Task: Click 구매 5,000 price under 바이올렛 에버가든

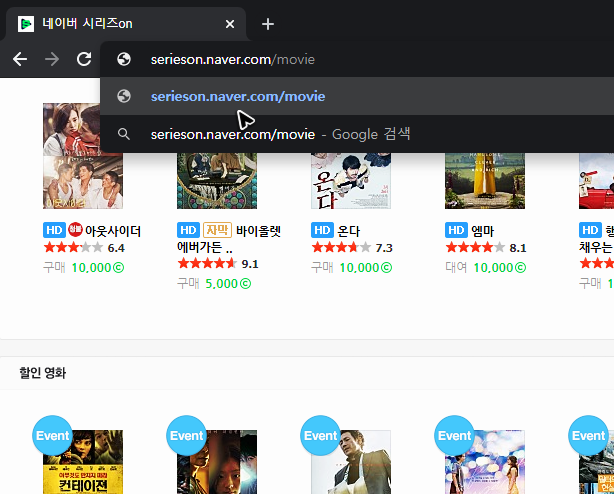Action: pyautogui.click(x=214, y=283)
